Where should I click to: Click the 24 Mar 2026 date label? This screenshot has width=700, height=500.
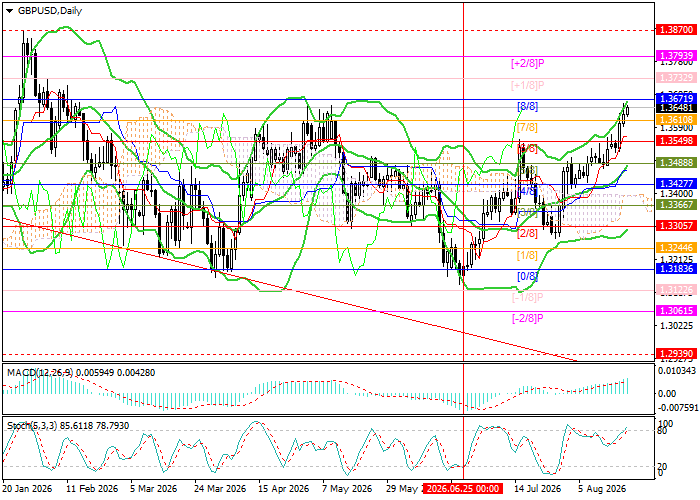[220, 488]
